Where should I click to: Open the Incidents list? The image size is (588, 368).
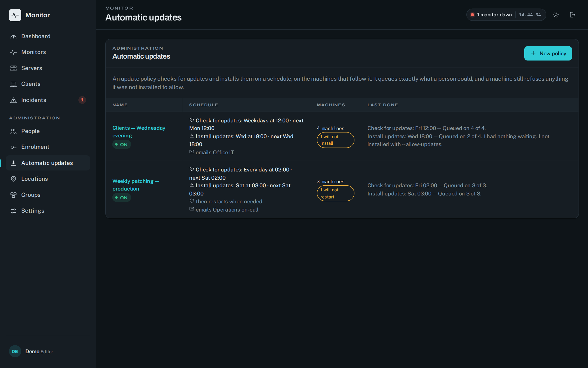pos(48,100)
